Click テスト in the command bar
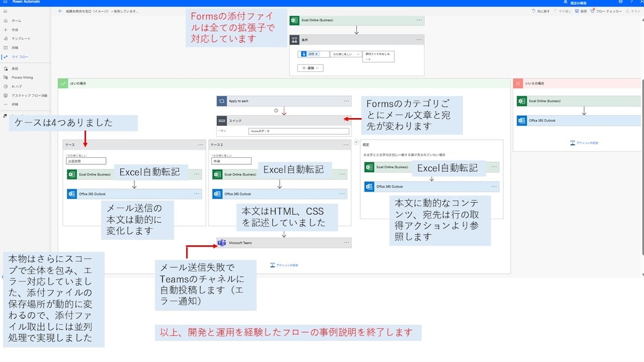644x362 pixels. tap(633, 11)
